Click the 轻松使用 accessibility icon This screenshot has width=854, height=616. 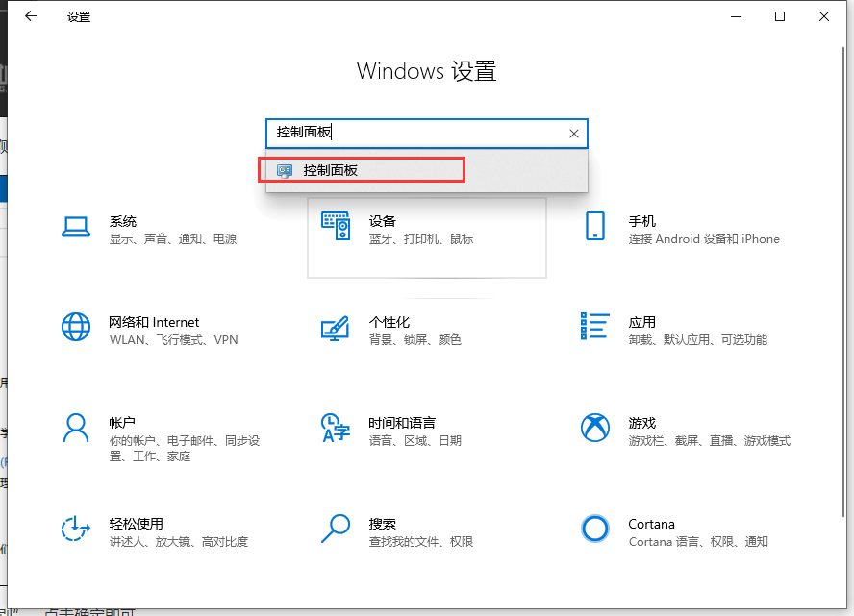(x=76, y=531)
